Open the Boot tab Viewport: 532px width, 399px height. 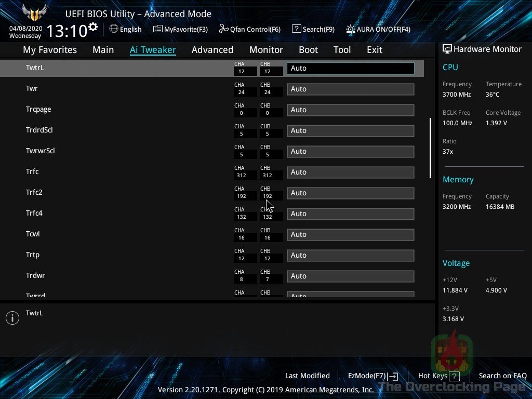[x=308, y=50]
